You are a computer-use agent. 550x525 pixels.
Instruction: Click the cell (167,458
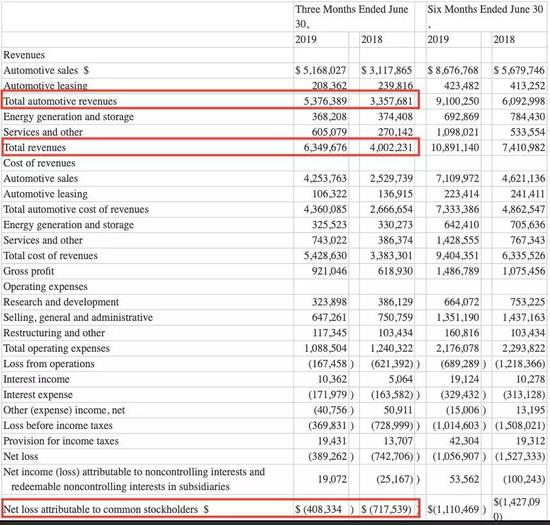click(328, 364)
